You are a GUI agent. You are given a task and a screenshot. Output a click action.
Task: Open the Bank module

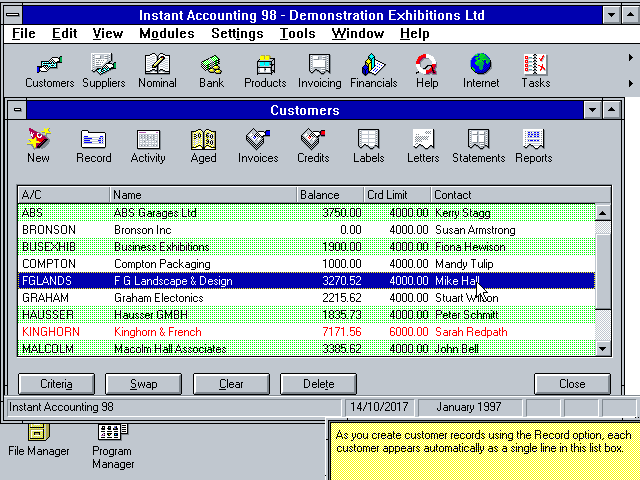click(x=211, y=71)
